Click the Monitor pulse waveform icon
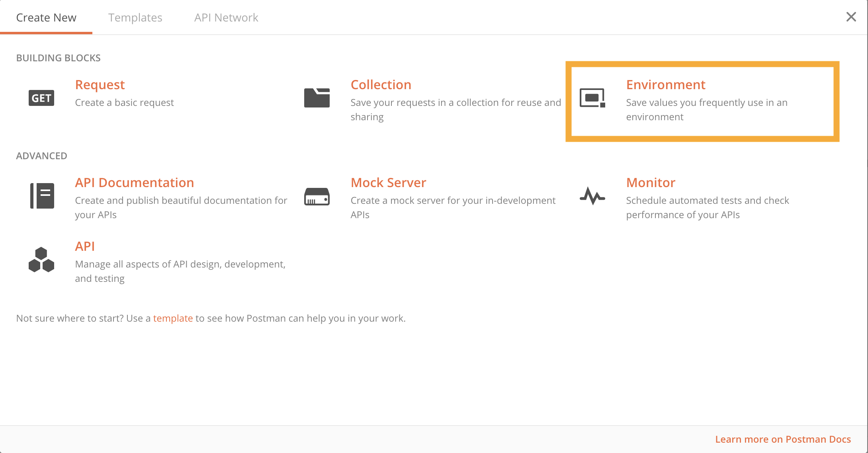868x453 pixels. pos(592,196)
